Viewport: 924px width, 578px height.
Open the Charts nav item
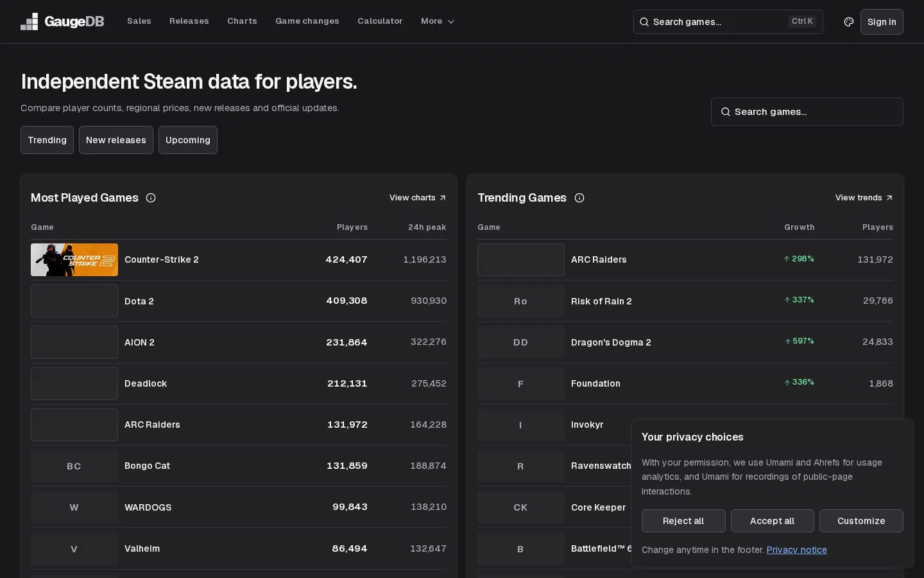click(x=242, y=21)
